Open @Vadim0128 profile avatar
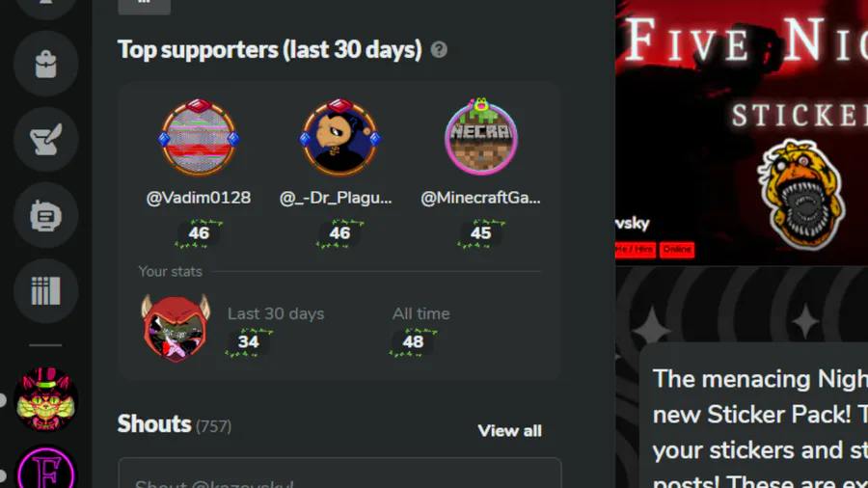 pos(199,137)
